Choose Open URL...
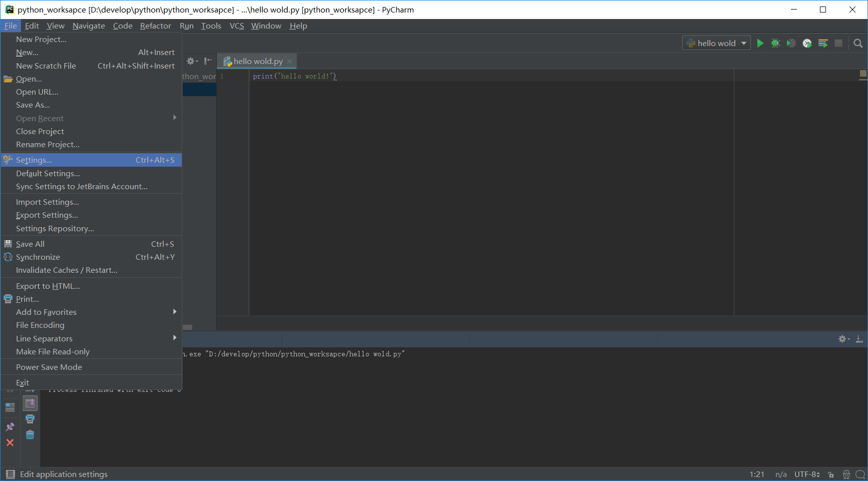 (x=91, y=92)
